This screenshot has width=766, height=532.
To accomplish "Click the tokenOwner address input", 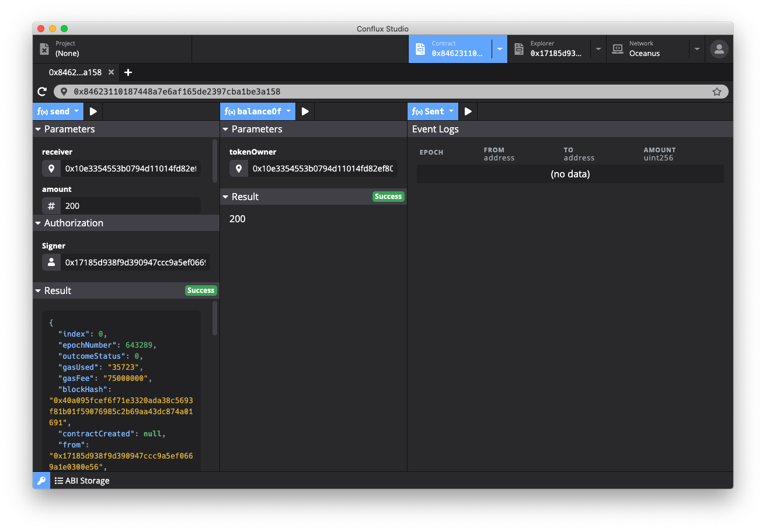I will (323, 169).
